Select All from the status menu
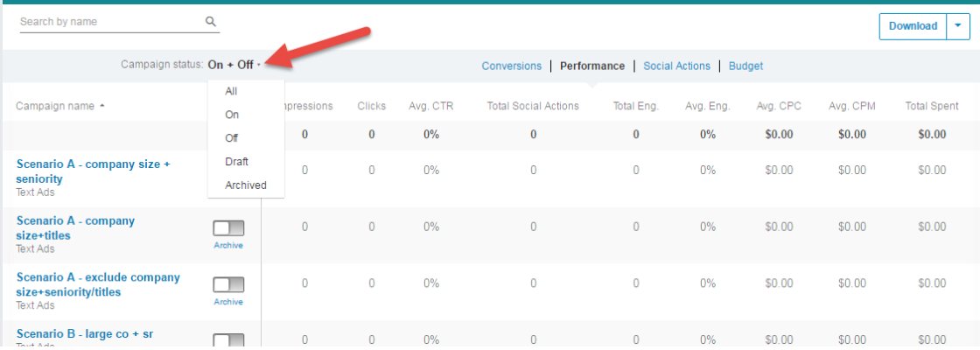 [231, 91]
